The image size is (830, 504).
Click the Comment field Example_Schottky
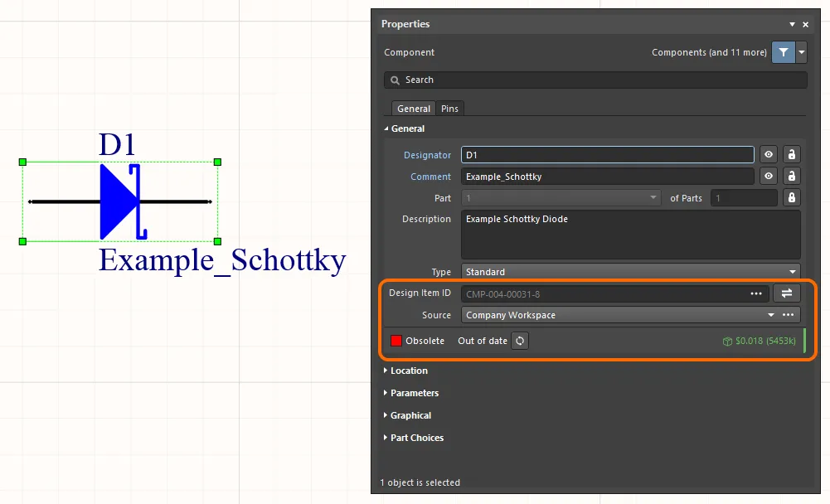click(x=608, y=177)
